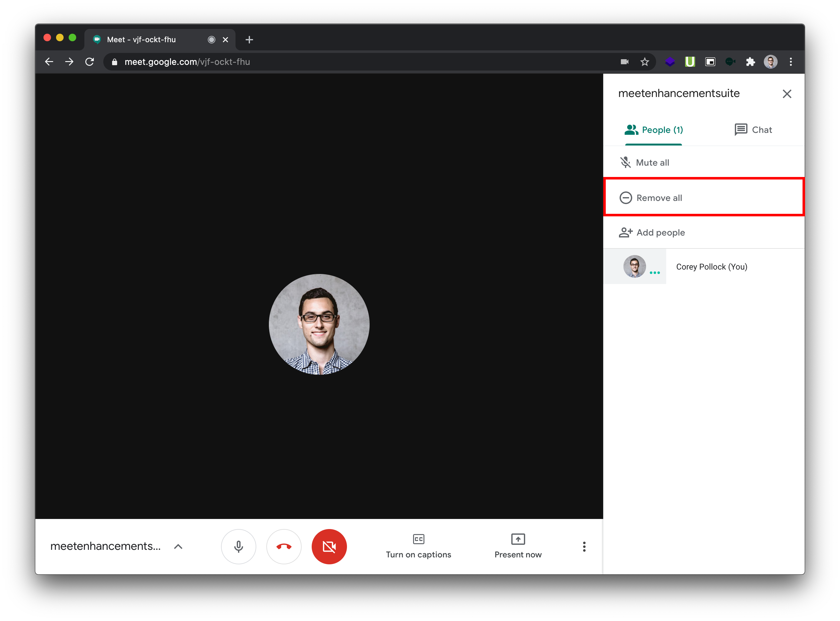The height and width of the screenshot is (621, 840).
Task: Click the large center profile photo
Action: point(319,324)
